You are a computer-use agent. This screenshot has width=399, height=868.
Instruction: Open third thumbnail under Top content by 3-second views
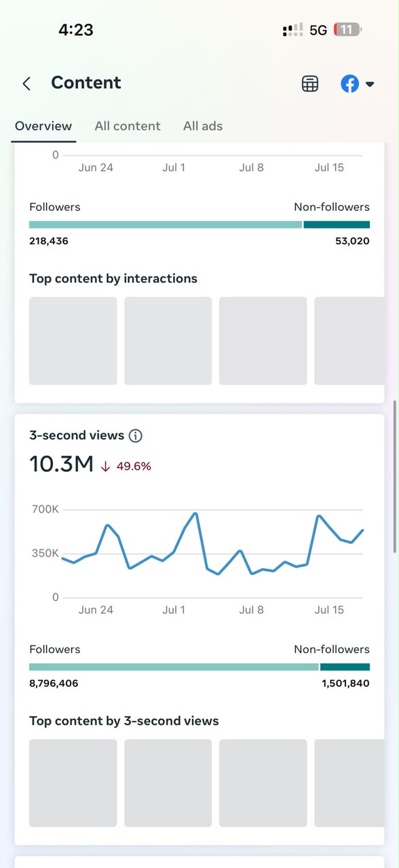coord(263,783)
